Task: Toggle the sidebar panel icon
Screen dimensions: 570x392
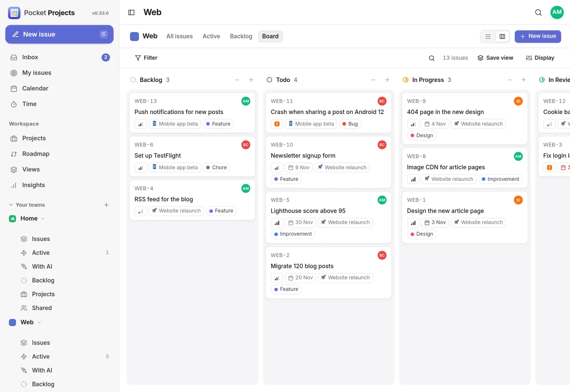Action: pyautogui.click(x=131, y=12)
